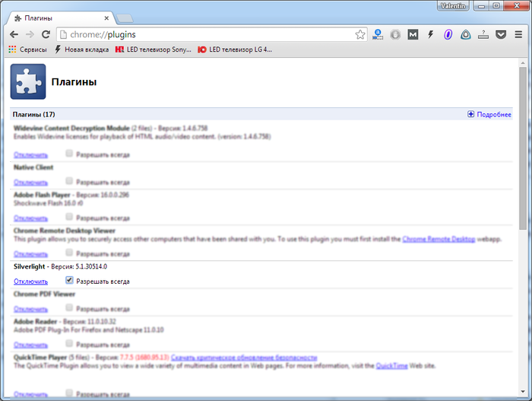Open the Chrome hamburger menu
The height and width of the screenshot is (401, 532).
point(518,34)
